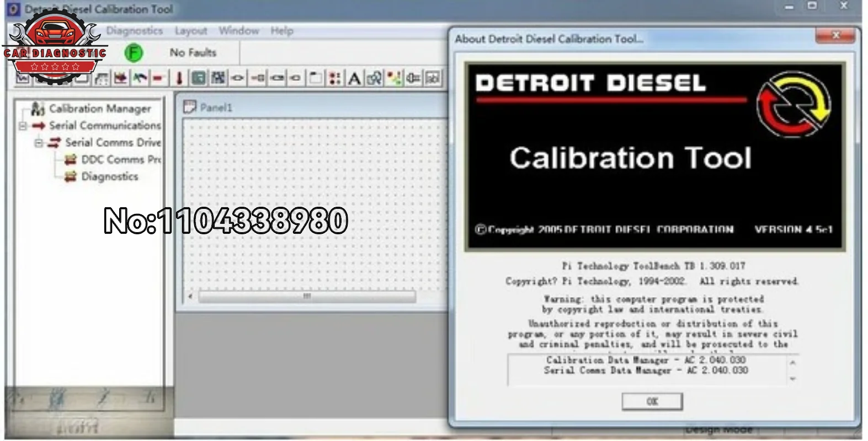868x441 pixels.
Task: Collapse the Serial Comms Drive tree node
Action: click(39, 143)
